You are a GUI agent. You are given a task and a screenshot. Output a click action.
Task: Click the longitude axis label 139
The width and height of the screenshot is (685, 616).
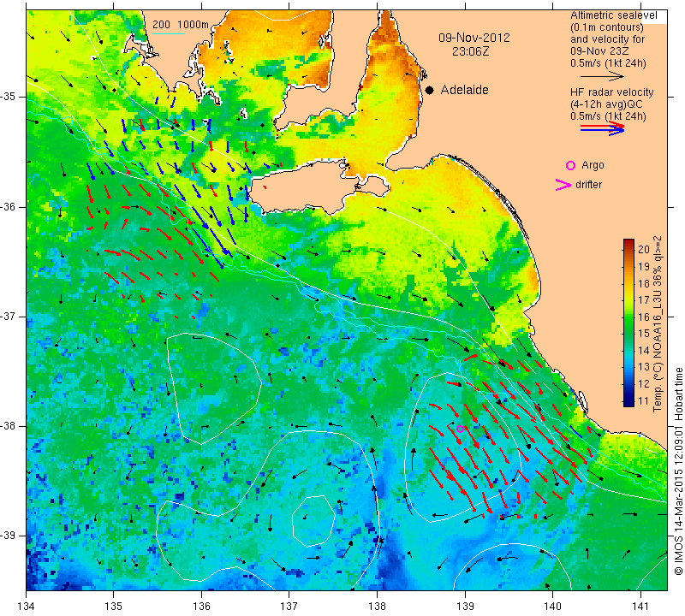(465, 606)
